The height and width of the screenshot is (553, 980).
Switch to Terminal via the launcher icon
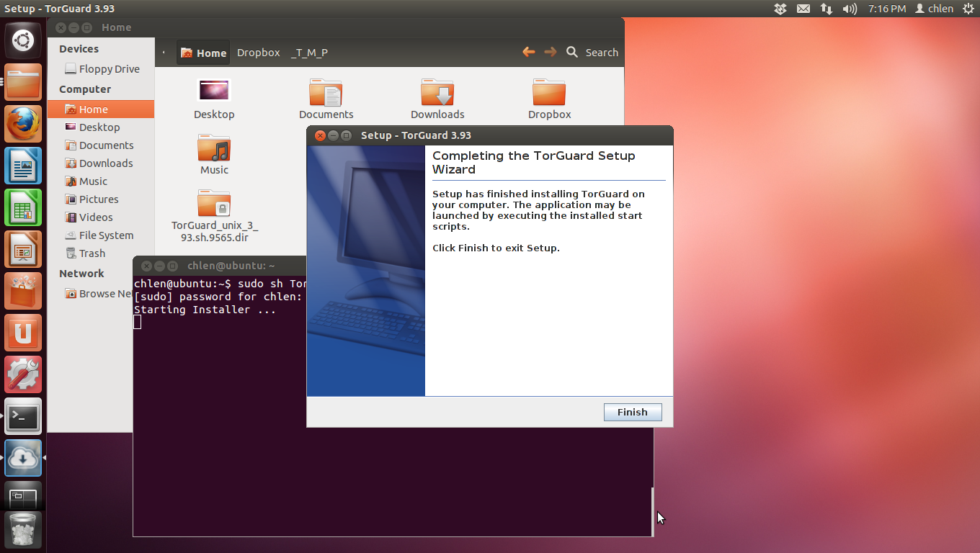(23, 416)
